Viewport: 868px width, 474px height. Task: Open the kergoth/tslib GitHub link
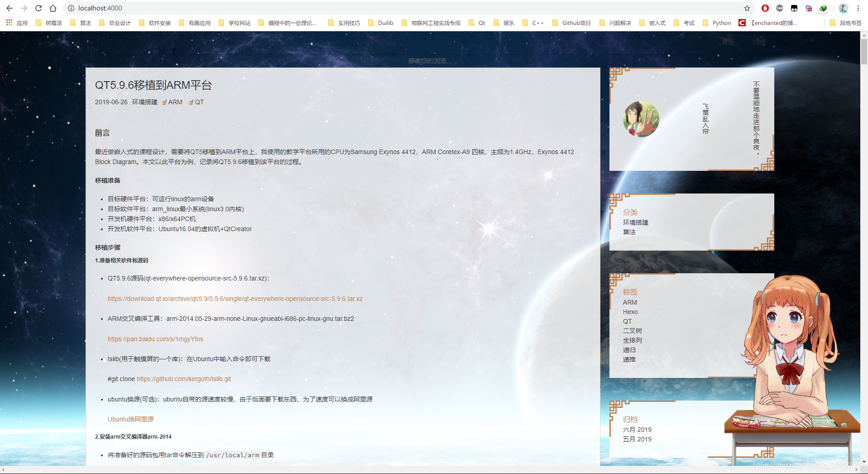pos(183,379)
